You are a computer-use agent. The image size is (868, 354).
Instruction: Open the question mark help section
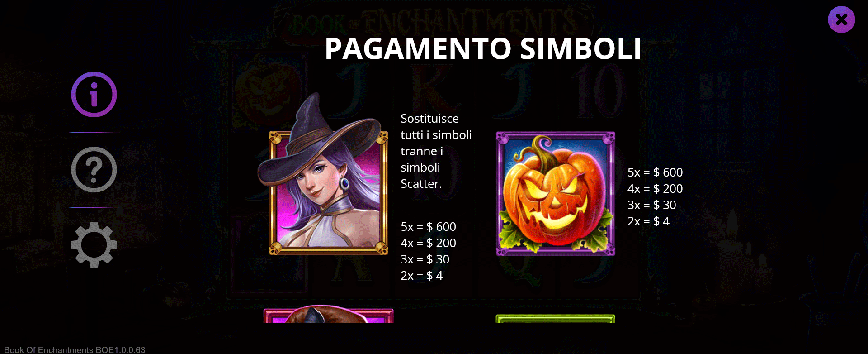(x=94, y=169)
